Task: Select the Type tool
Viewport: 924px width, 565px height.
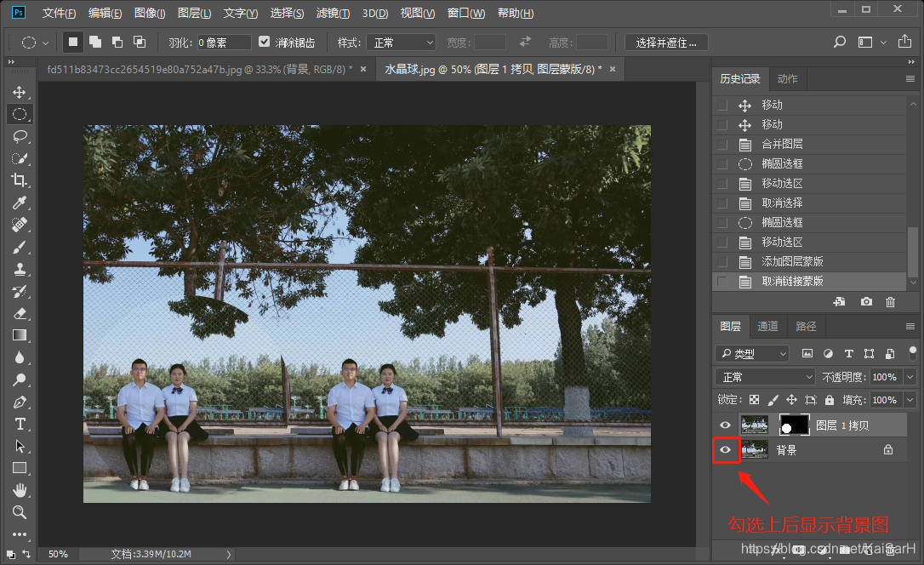Action: (x=20, y=425)
